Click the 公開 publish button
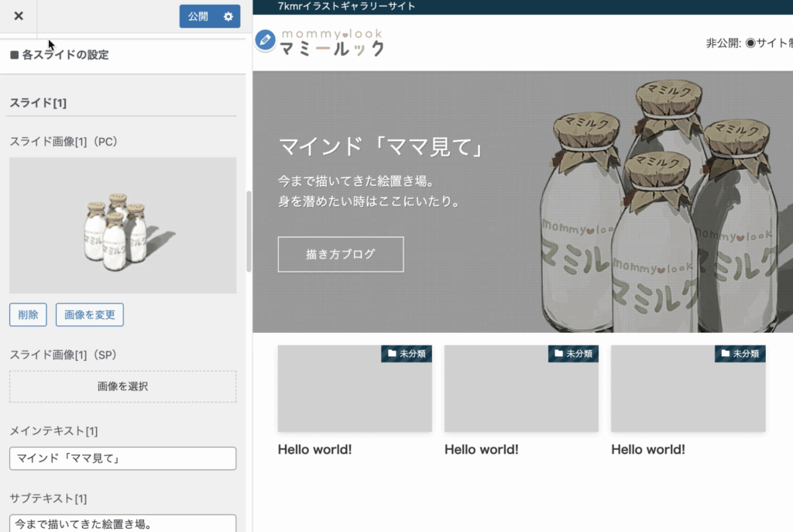 tap(198, 16)
